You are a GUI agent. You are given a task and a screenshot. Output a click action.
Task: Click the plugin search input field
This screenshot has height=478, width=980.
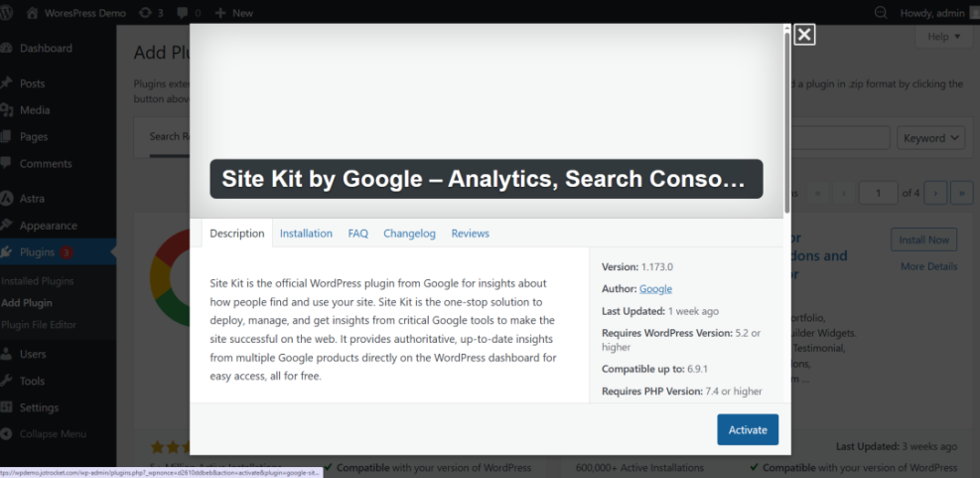841,138
